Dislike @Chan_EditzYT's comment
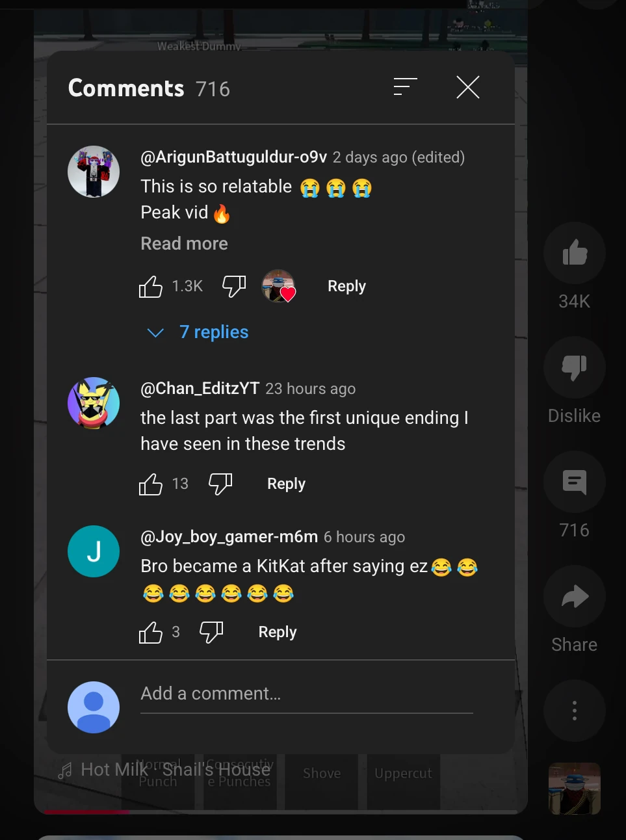 click(x=220, y=484)
